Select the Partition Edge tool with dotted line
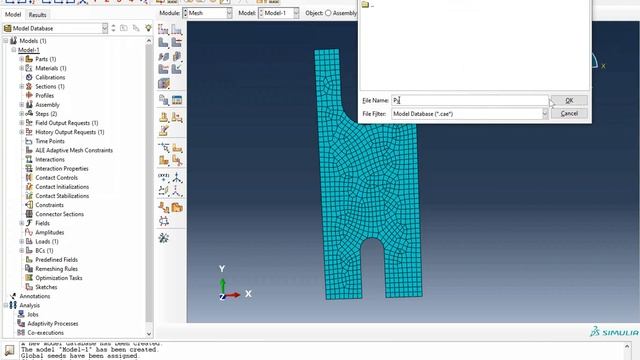This screenshot has width=640, height=360. (164, 148)
